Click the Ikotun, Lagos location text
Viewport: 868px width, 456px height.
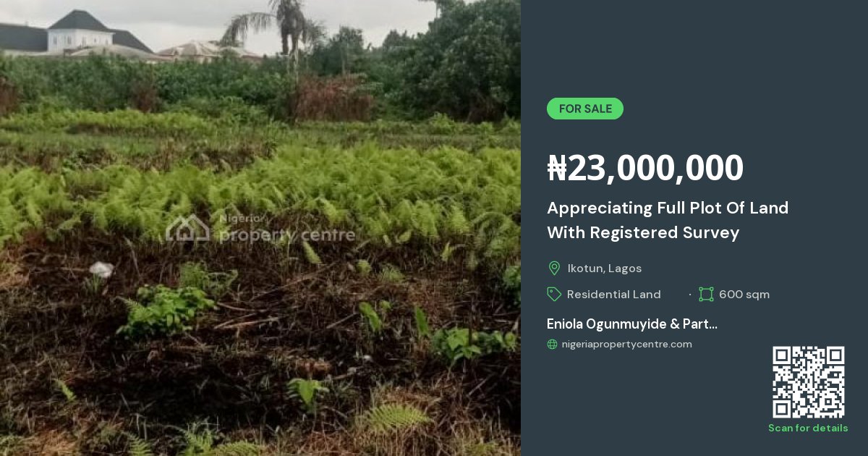click(604, 269)
